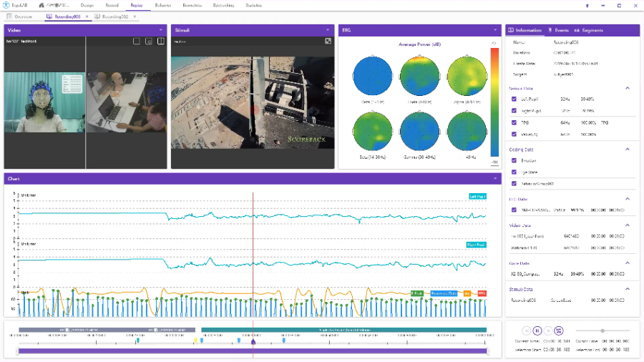Switch to the Recording002 tab

[111, 16]
